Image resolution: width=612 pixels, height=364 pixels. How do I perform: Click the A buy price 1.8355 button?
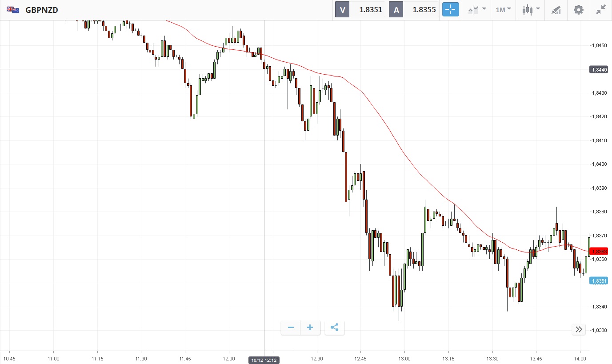point(414,9)
